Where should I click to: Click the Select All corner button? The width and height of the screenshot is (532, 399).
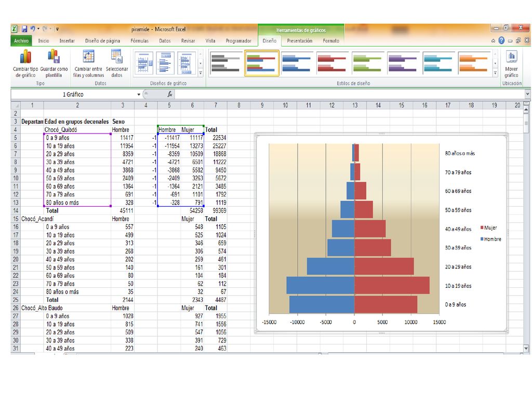coord(16,105)
